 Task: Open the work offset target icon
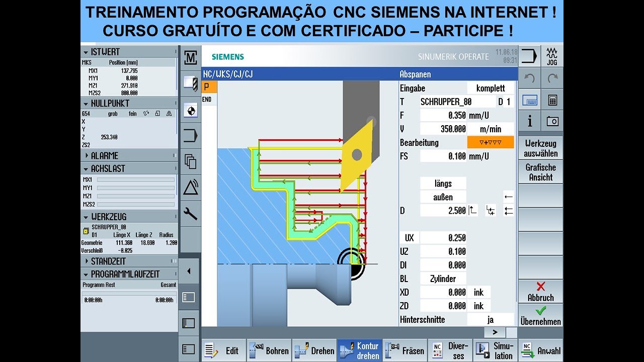pyautogui.click(x=190, y=110)
